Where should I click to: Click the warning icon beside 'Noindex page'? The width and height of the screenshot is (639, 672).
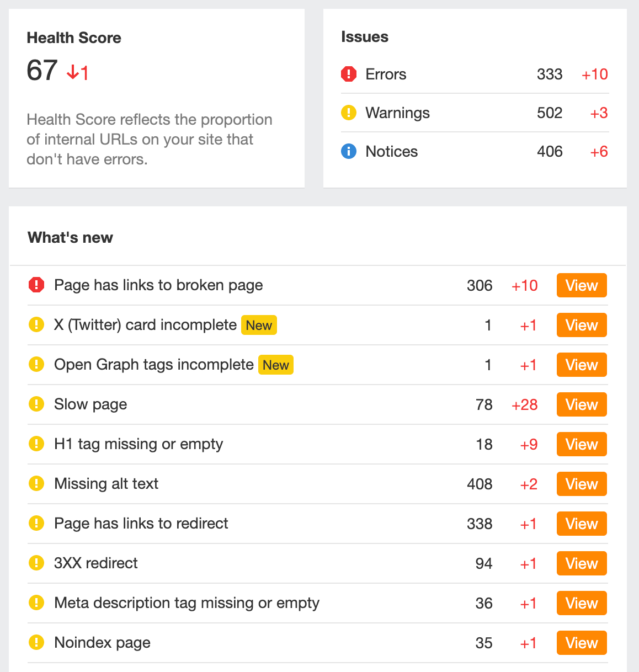36,642
